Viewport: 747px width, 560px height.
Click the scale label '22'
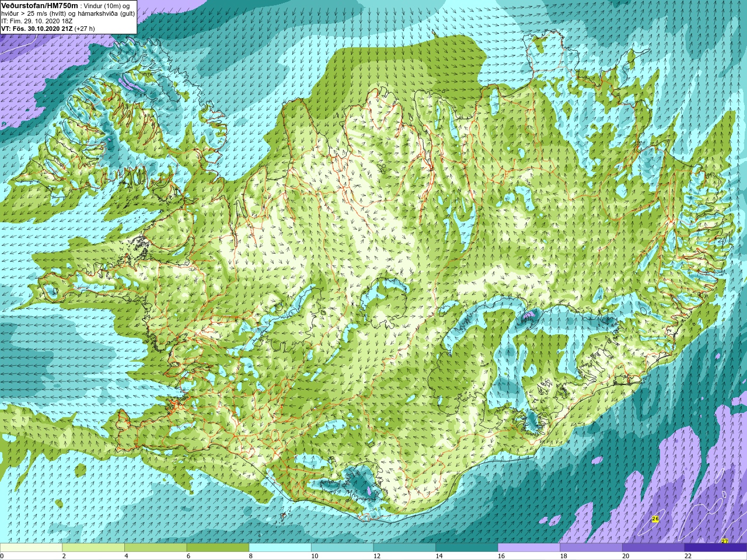tap(688, 556)
